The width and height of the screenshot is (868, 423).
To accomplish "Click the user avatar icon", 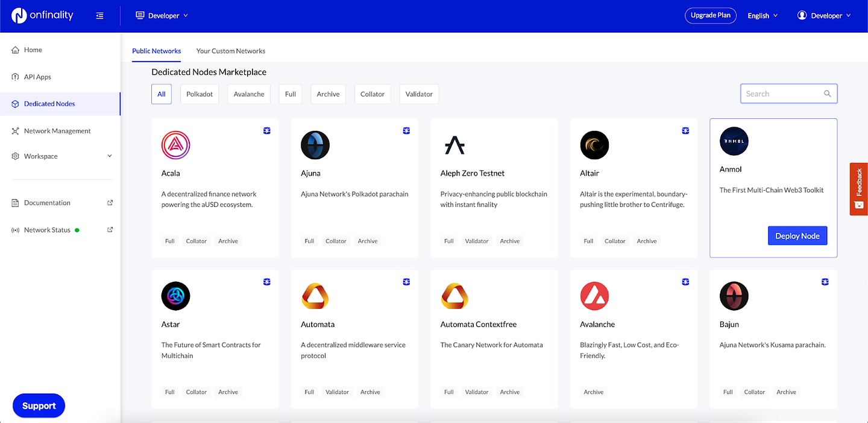I will coord(802,15).
